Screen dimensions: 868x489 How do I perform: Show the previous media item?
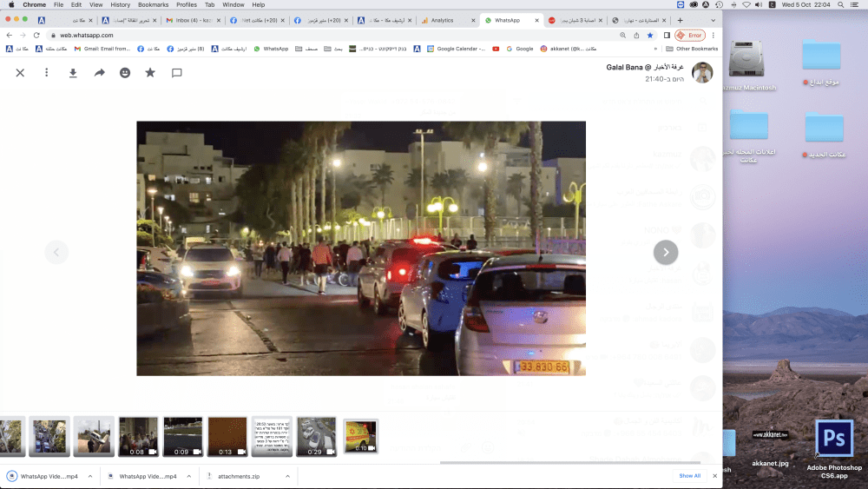pos(56,252)
